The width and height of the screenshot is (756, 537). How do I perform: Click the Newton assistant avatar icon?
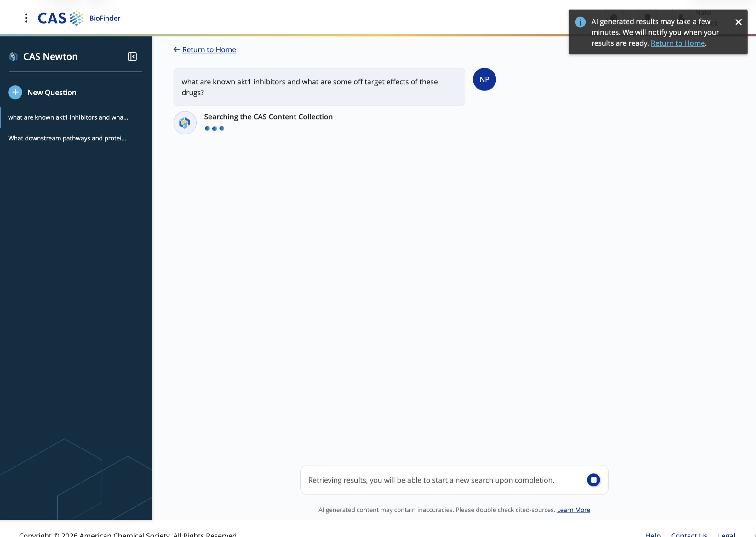coord(185,123)
